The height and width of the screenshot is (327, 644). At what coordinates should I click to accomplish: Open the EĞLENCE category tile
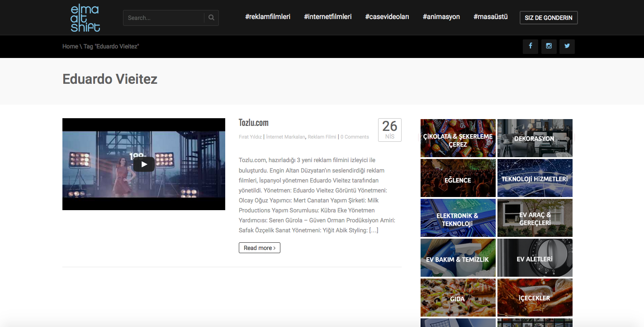(x=458, y=178)
